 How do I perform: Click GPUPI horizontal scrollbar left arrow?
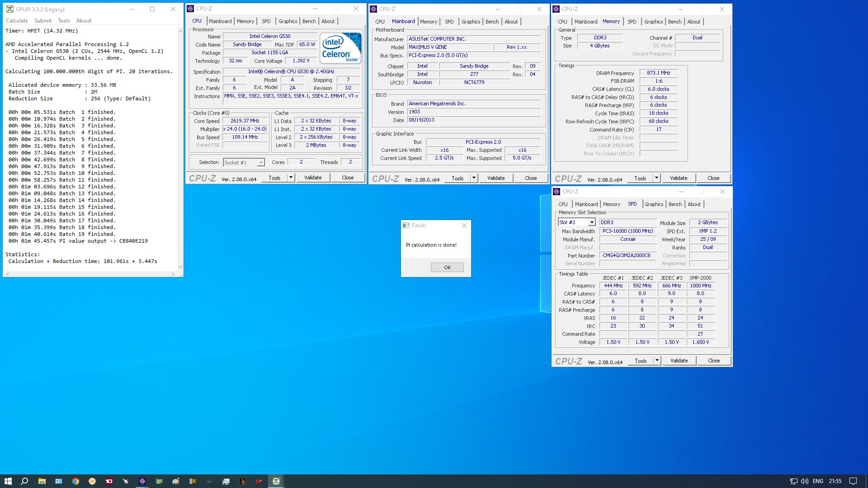(x=8, y=274)
